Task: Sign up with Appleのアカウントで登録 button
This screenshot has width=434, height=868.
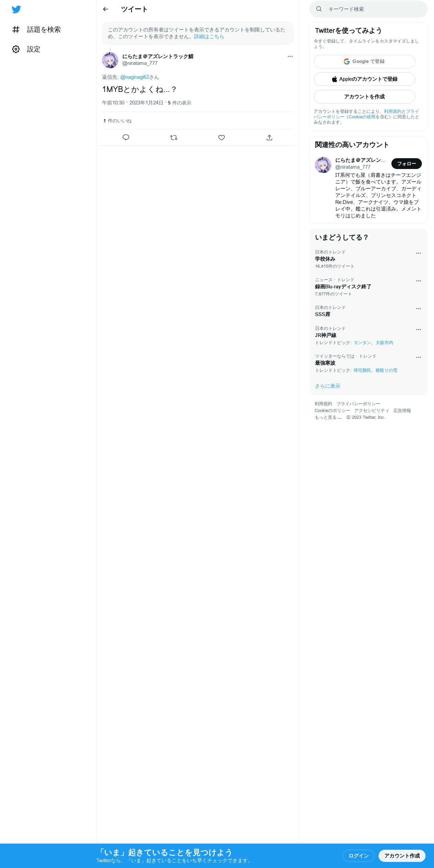Action: pyautogui.click(x=364, y=79)
